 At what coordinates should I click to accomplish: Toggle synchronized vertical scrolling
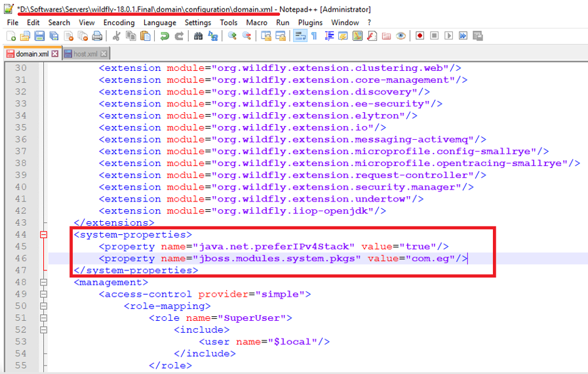point(266,36)
